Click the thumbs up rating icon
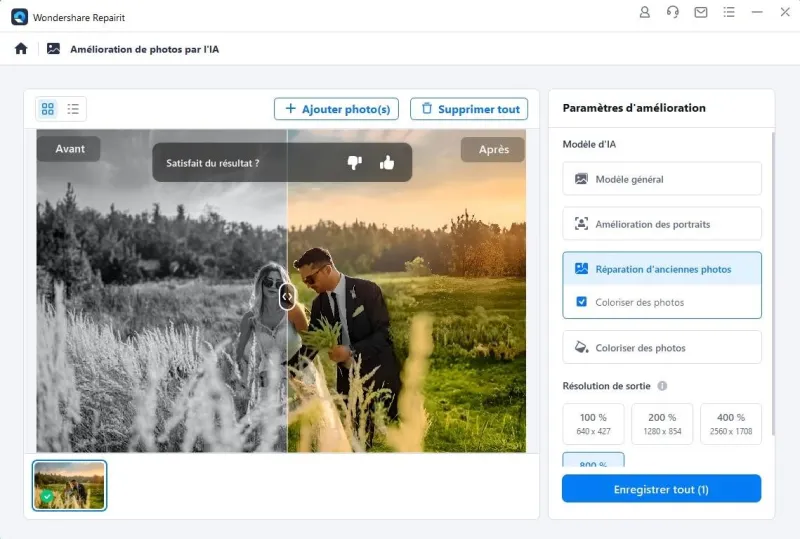The height and width of the screenshot is (539, 800). [387, 163]
